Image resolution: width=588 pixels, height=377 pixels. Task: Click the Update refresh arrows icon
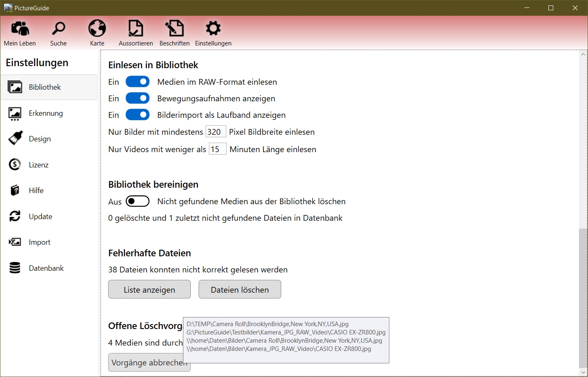[x=15, y=216]
